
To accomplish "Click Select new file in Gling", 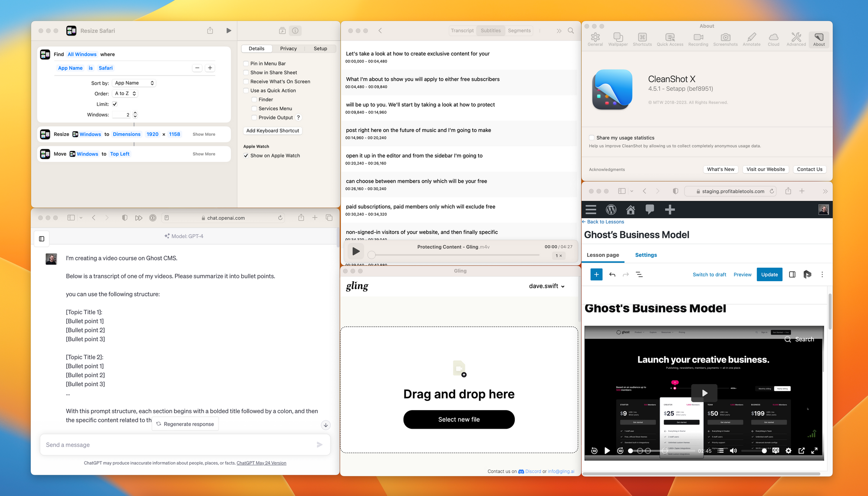I will (459, 420).
